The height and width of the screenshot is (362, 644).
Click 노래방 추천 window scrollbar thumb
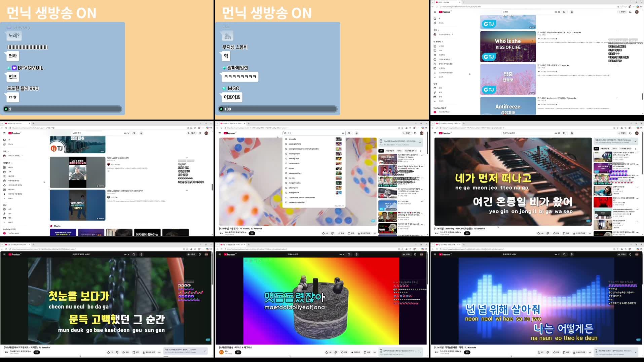coord(212,187)
